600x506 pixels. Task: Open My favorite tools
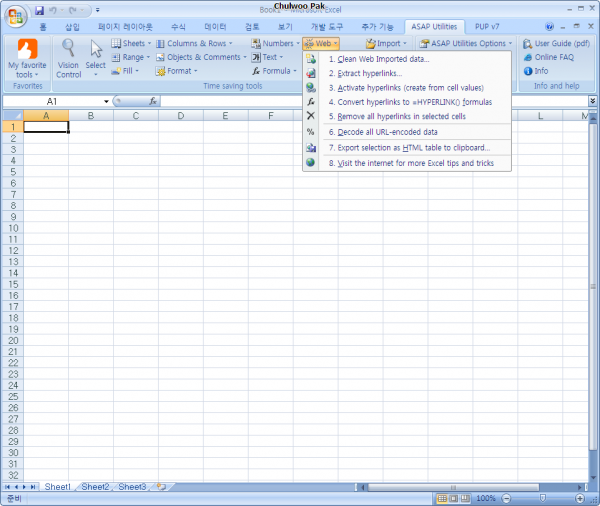pyautogui.click(x=27, y=59)
